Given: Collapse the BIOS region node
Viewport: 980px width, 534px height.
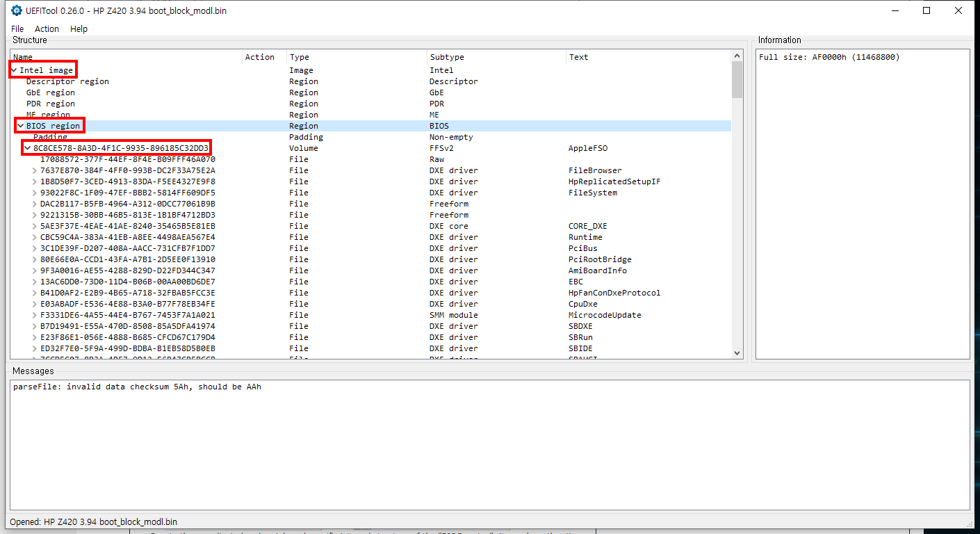Looking at the screenshot, I should 22,126.
